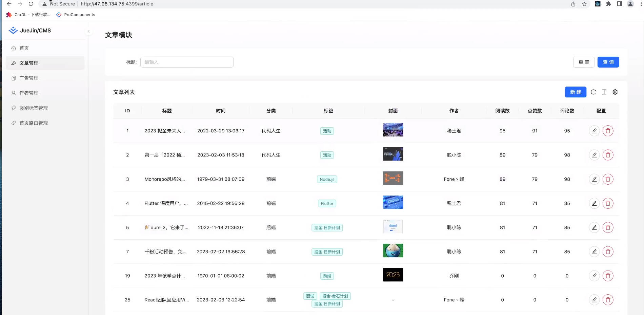
Task: Navigate to 首页路由管理
Action: [45, 123]
